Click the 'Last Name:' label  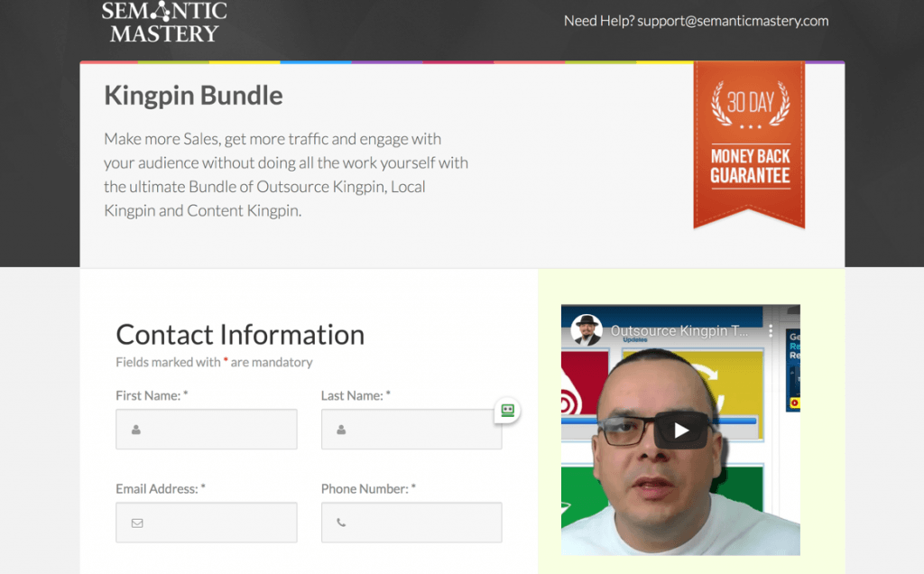pyautogui.click(x=356, y=395)
